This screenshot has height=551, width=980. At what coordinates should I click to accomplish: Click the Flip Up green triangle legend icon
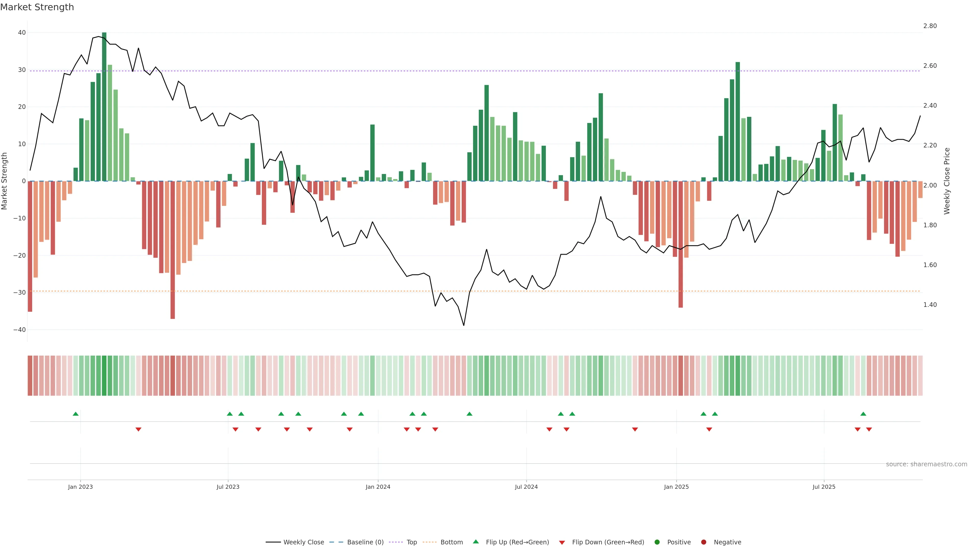475,542
